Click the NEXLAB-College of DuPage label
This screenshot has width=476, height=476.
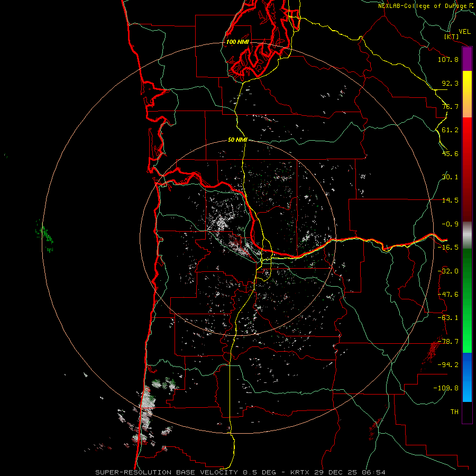click(423, 6)
